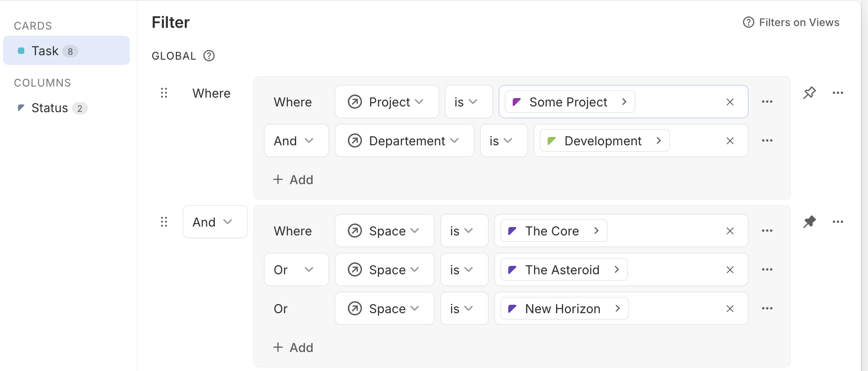The width and height of the screenshot is (868, 371).
Task: Click more options for Departement filter row
Action: click(x=767, y=141)
